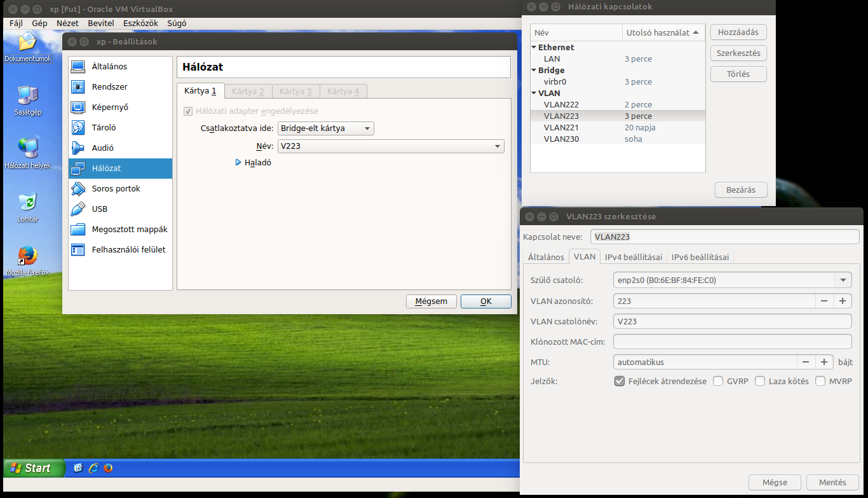Open the Soros portok section
Image resolution: width=868 pixels, height=498 pixels.
point(116,189)
